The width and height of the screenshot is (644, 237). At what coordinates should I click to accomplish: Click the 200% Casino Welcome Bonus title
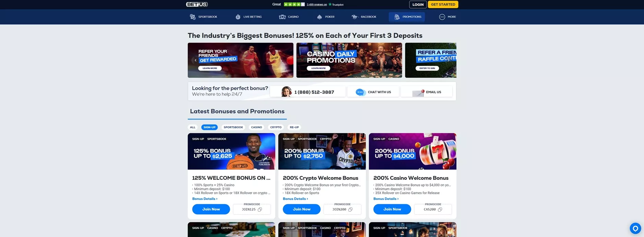point(411,178)
